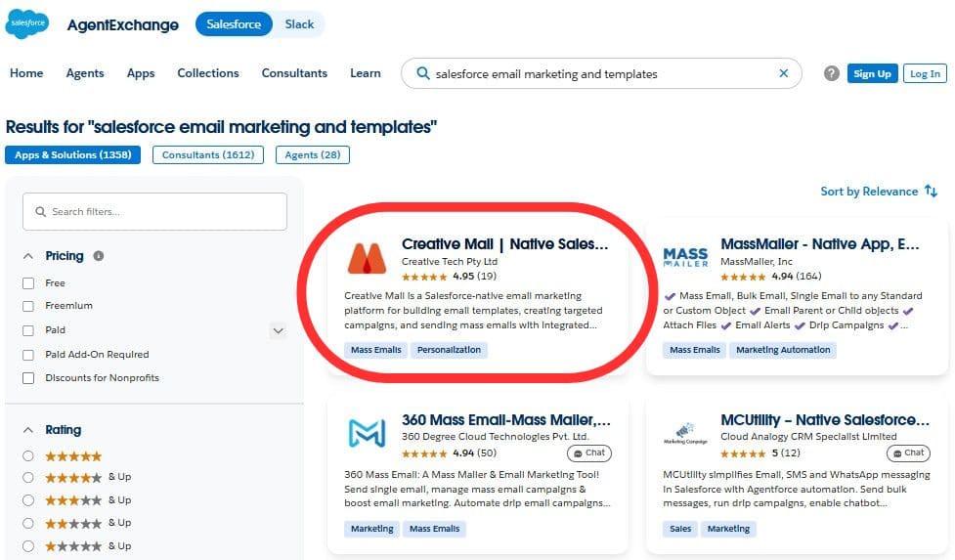Open the Apps menu item

tap(141, 73)
